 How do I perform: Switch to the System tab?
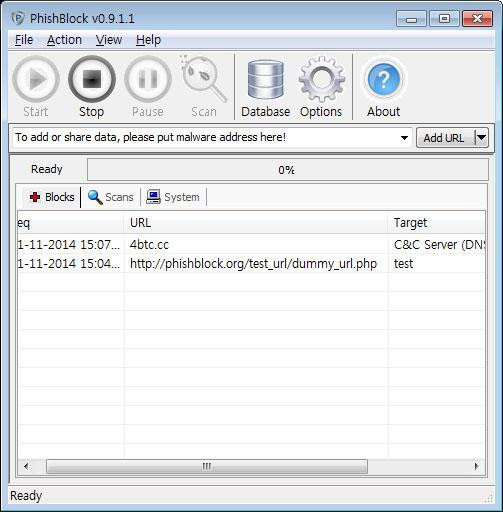click(173, 197)
